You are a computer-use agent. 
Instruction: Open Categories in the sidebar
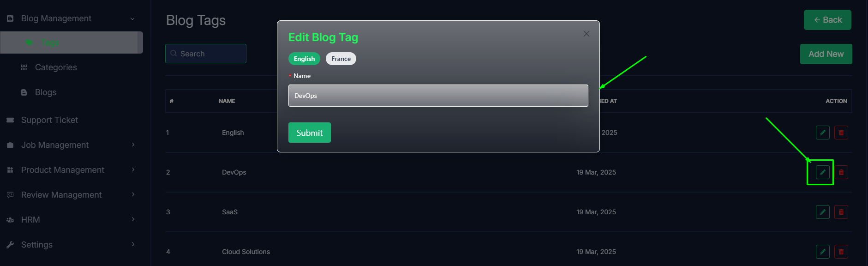(56, 67)
